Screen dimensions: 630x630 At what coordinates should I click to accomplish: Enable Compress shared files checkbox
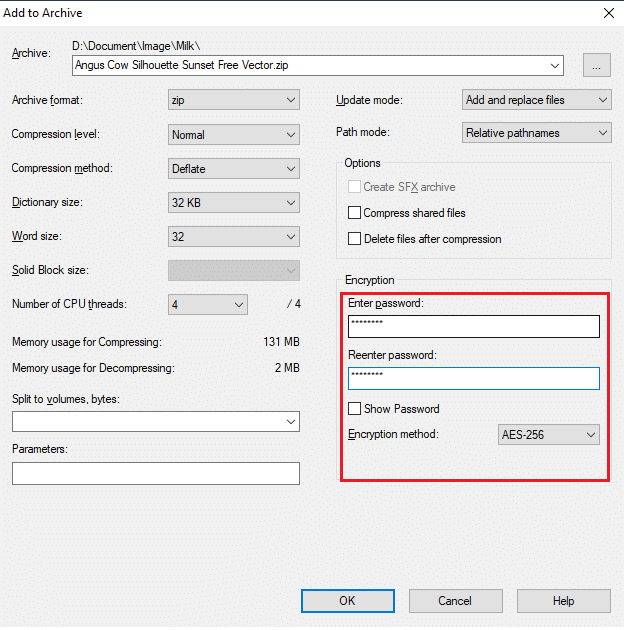[354, 213]
